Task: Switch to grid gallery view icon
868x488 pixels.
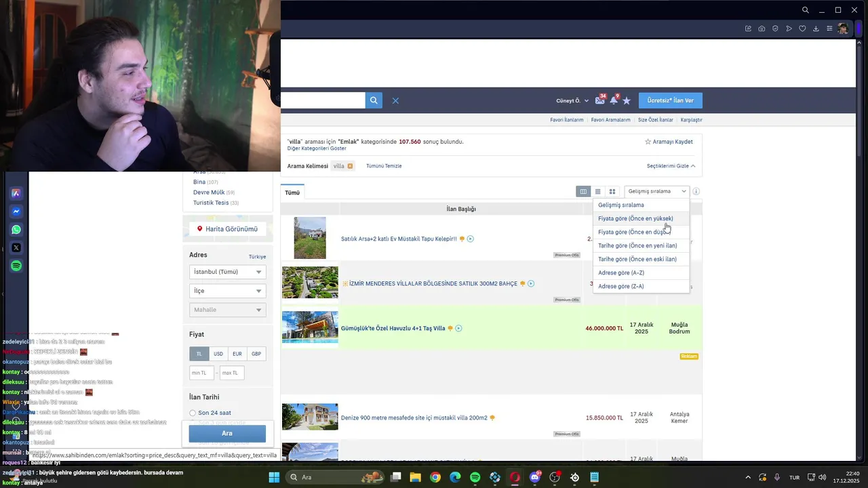Action: (x=612, y=192)
